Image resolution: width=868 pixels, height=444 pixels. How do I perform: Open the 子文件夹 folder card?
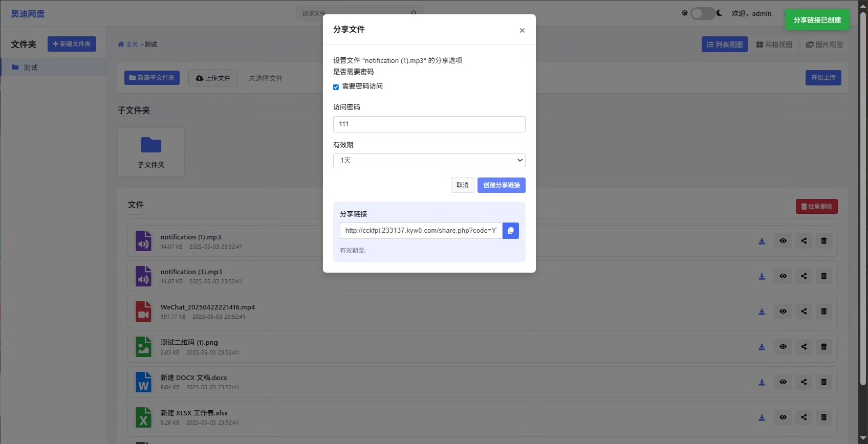(151, 152)
